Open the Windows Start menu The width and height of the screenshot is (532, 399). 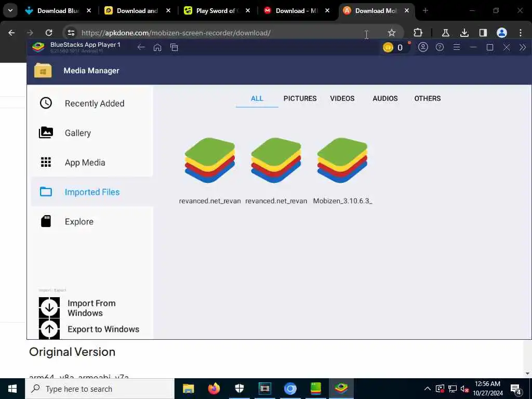(12, 389)
